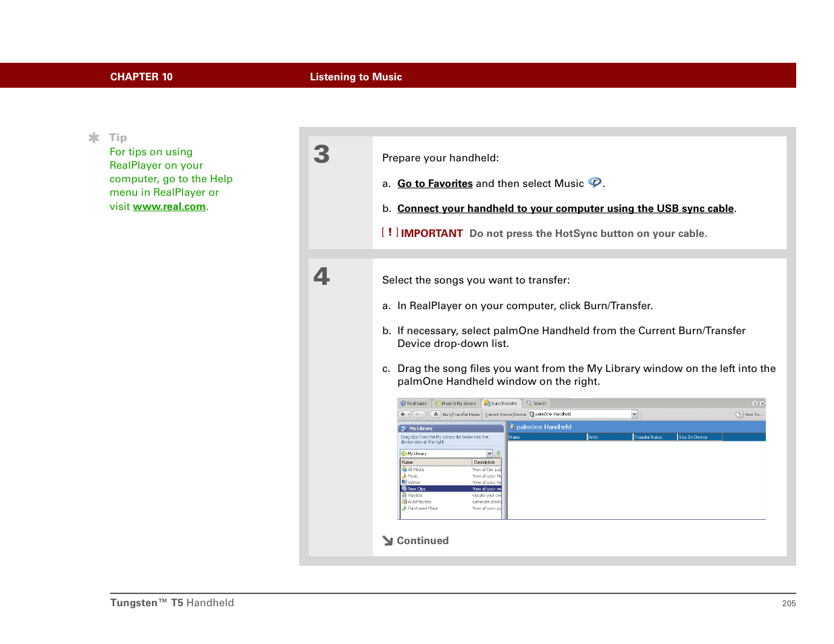The image size is (834, 644).
Task: Click the AutoPlaylists icon in the library list
Action: click(x=405, y=502)
